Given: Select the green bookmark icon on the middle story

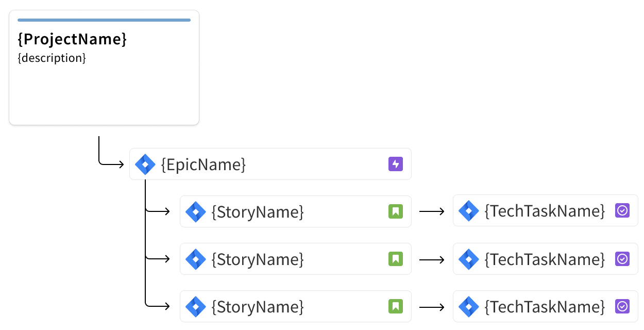Looking at the screenshot, I should (x=395, y=259).
